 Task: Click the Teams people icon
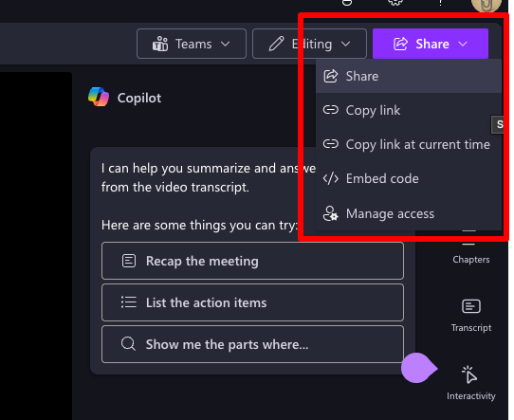pos(160,44)
